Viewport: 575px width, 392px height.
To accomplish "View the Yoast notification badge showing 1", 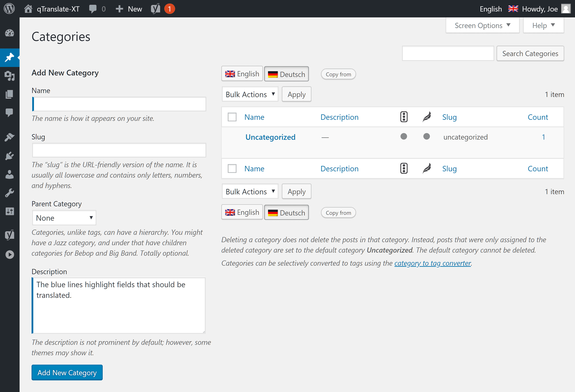I will [x=170, y=9].
